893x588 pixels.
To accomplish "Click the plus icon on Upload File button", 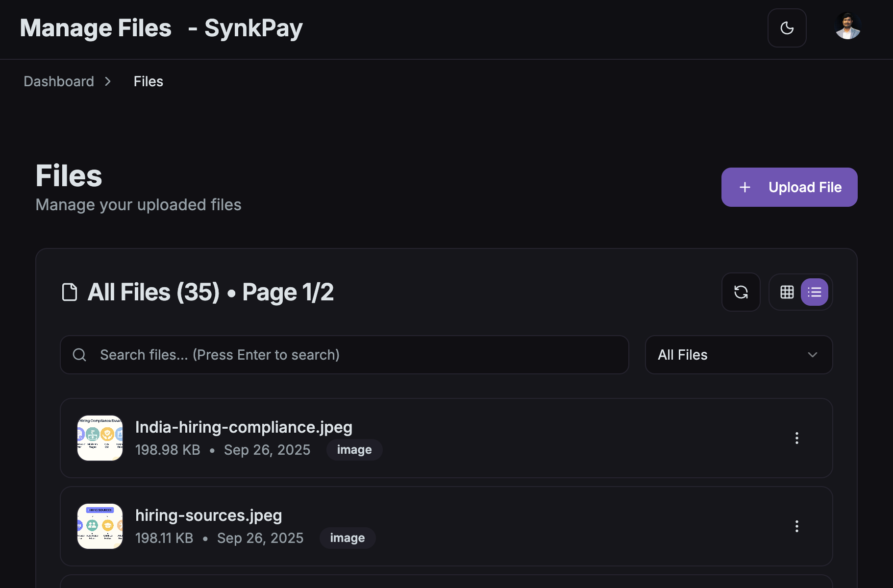I will point(745,187).
